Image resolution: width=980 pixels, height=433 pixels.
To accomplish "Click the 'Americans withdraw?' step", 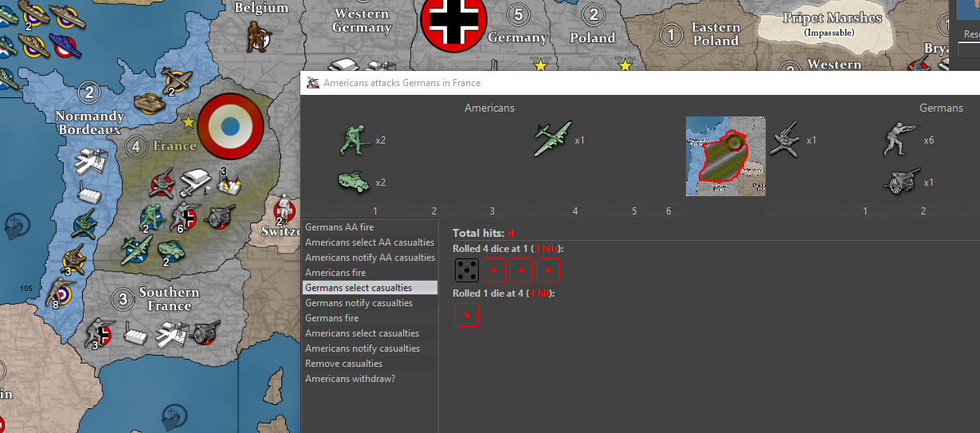I will pos(350,379).
